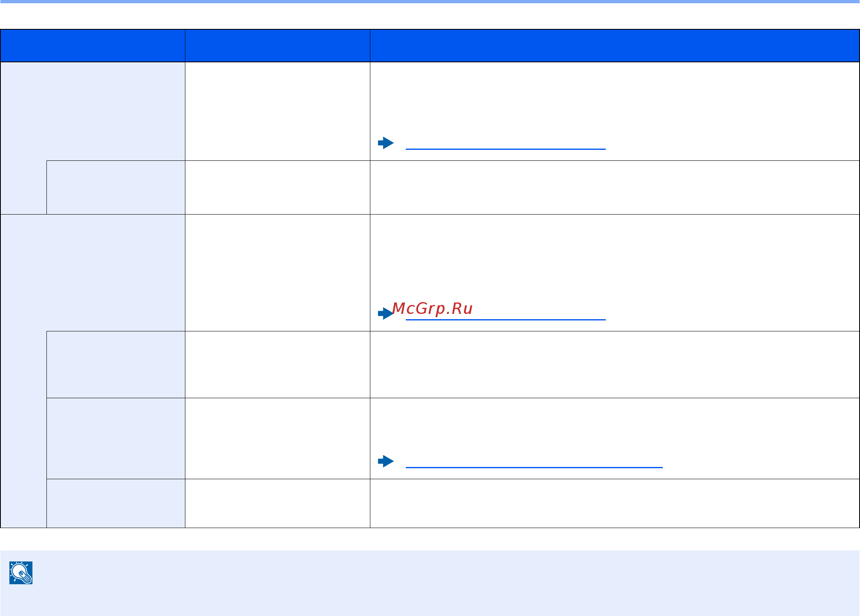Click the lightbulb note icon
The height and width of the screenshot is (616, 860).
[21, 573]
